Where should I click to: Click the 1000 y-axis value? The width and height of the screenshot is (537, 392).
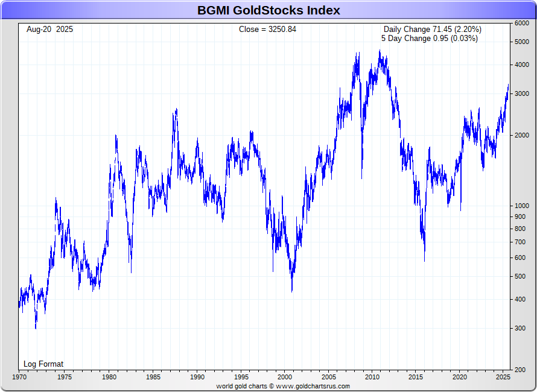point(522,206)
